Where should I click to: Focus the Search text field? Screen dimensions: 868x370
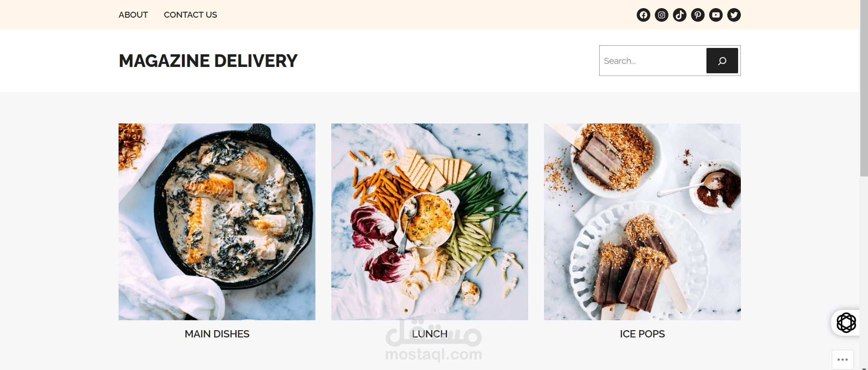point(653,61)
